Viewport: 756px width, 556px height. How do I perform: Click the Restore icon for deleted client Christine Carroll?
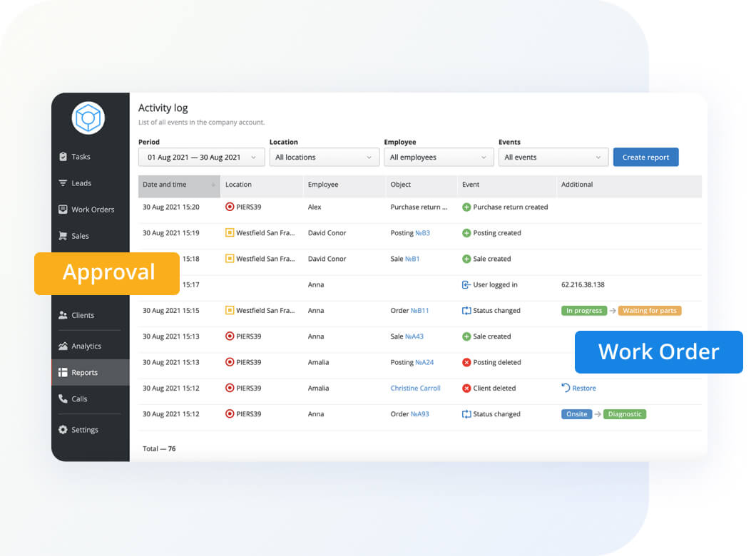pyautogui.click(x=579, y=388)
